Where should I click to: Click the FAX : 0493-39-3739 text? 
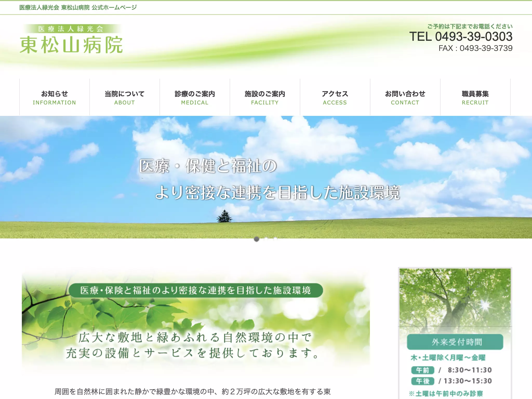[475, 48]
